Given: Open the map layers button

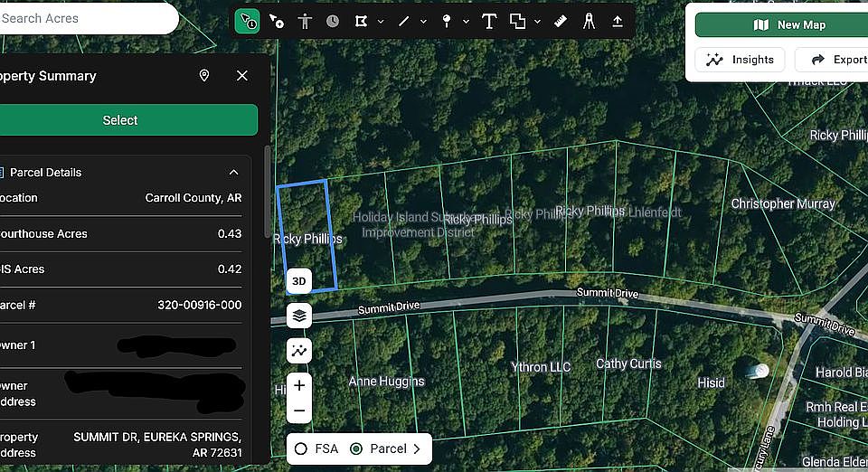Looking at the screenshot, I should pyautogui.click(x=299, y=316).
